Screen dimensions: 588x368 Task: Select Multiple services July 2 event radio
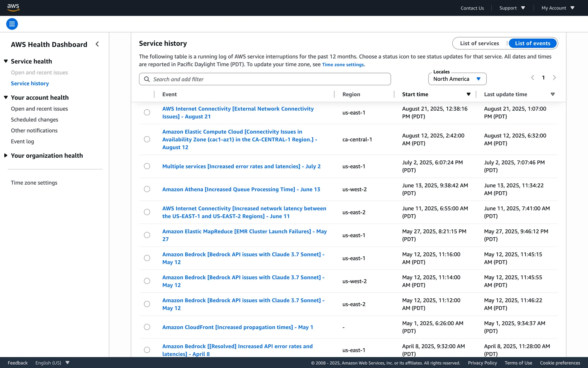coord(147,166)
